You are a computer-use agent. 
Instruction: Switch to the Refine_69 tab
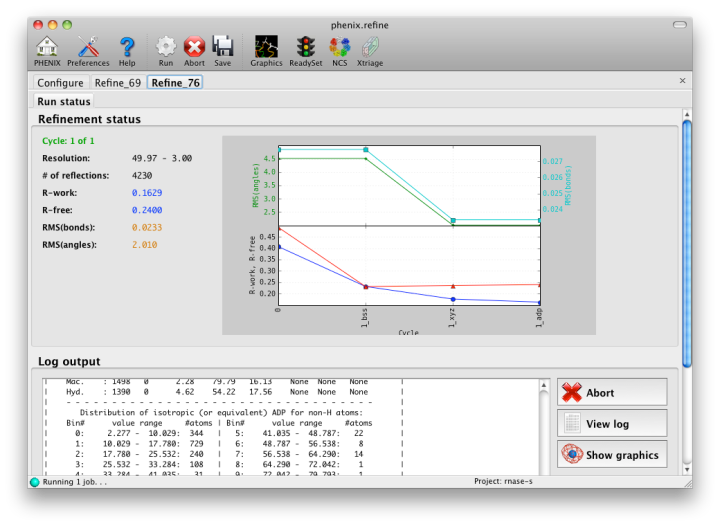pyautogui.click(x=118, y=82)
